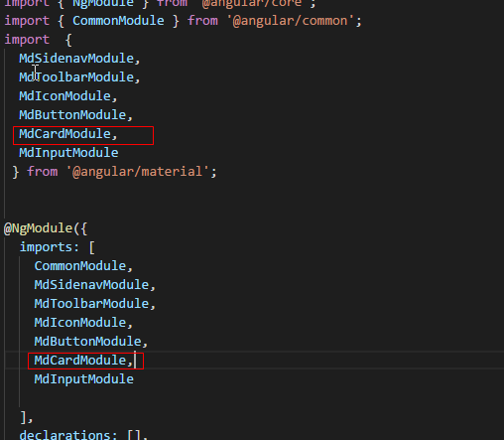Click MdCardModule in the NgModule imports array

(x=80, y=361)
